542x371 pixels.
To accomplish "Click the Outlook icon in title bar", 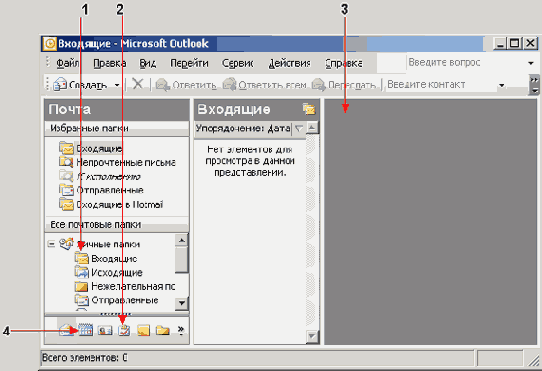I will click(50, 44).
